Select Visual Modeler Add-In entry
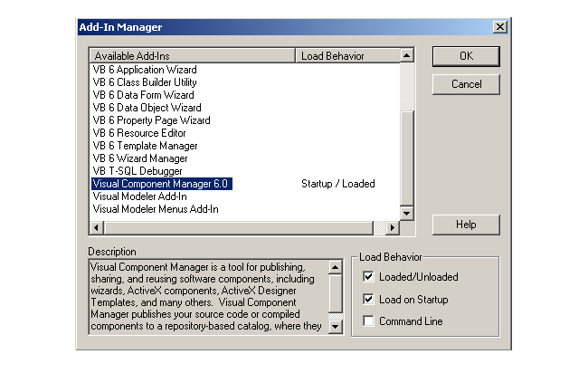The image size is (588, 373). coord(139,196)
